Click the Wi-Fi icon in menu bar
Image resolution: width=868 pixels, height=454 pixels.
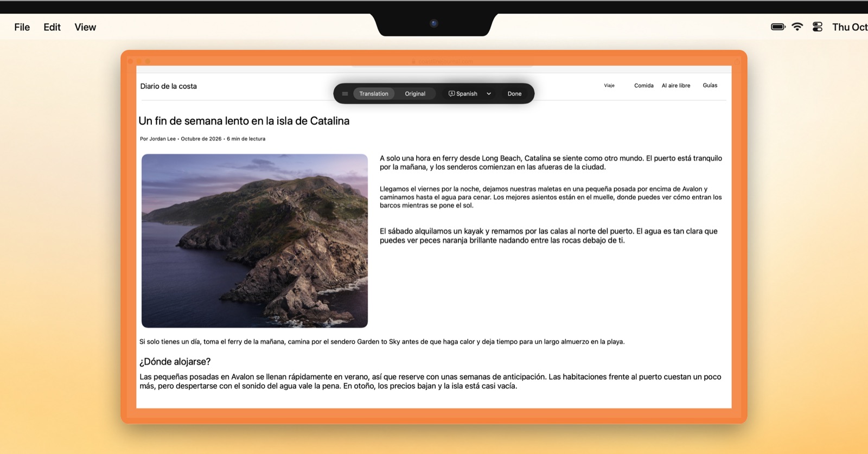click(797, 27)
